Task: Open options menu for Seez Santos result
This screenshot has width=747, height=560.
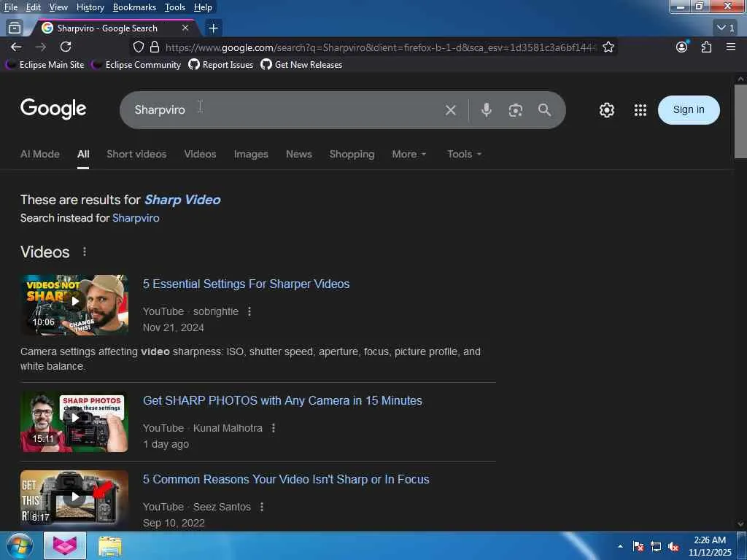Action: 262,507
